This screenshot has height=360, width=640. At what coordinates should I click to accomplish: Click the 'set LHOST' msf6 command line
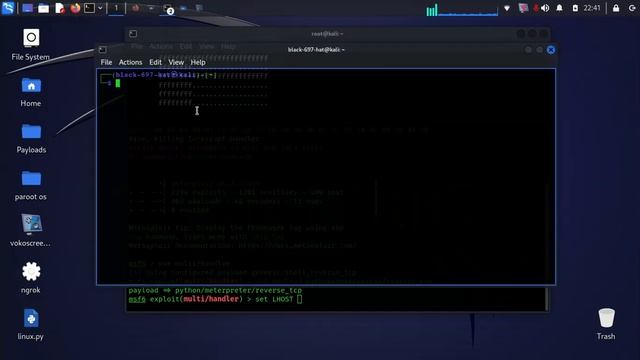[x=216, y=299]
